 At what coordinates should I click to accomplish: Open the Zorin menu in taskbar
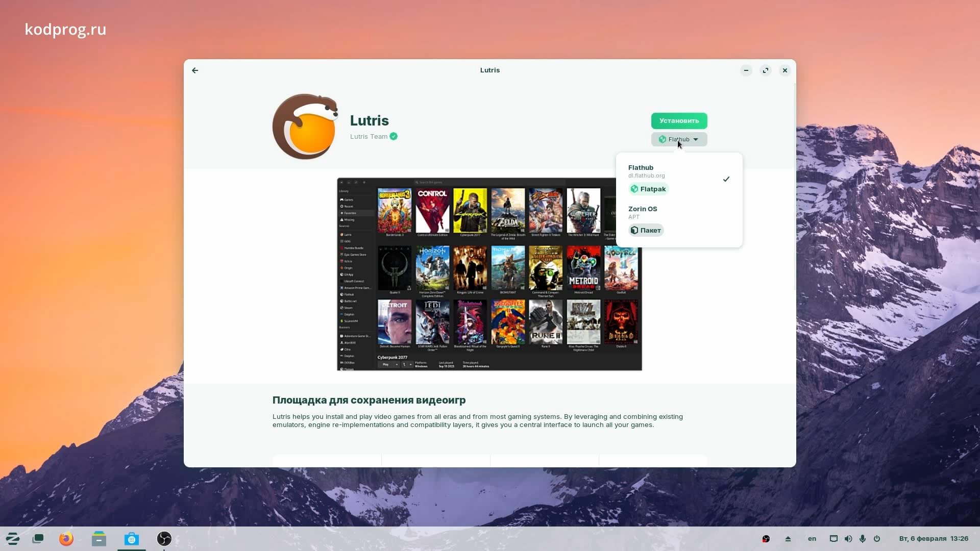pos(12,539)
